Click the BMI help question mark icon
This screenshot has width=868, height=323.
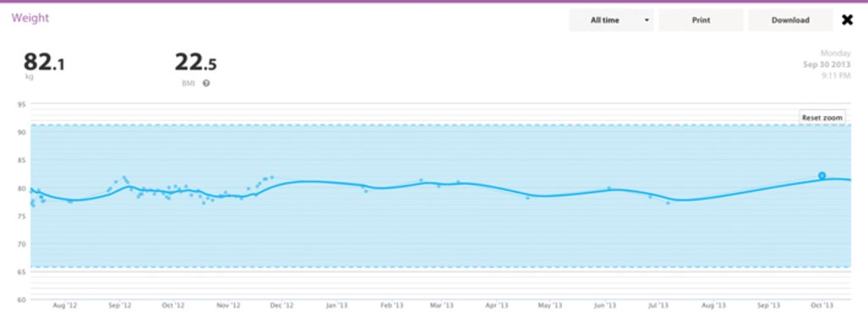point(206,83)
